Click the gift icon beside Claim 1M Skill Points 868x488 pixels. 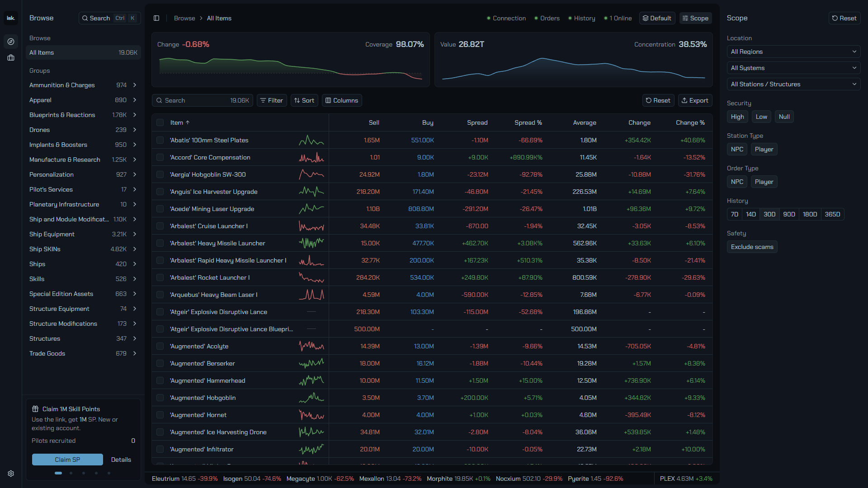35,409
